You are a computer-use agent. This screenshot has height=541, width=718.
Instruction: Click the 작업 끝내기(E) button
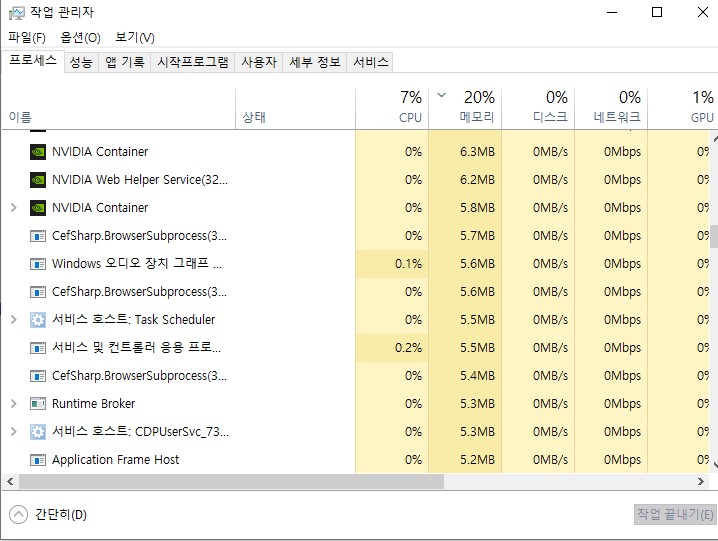(x=675, y=514)
